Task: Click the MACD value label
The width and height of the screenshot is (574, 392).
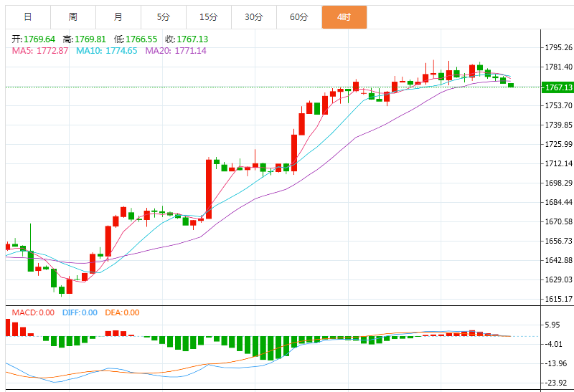Action: point(32,312)
